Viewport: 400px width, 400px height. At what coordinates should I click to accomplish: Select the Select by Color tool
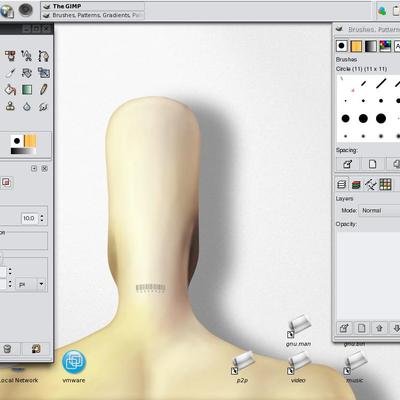pyautogui.click(x=10, y=56)
